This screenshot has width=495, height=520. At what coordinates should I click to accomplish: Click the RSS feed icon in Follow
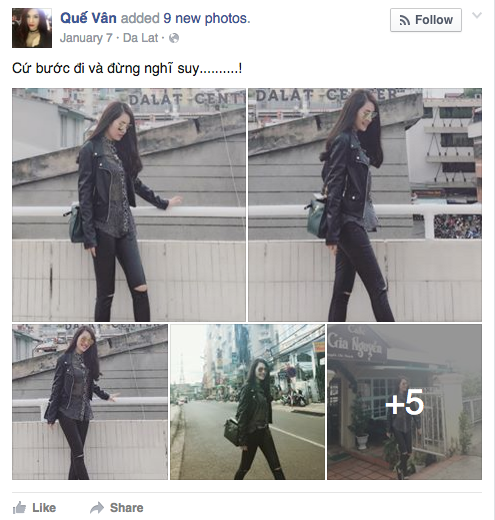405,20
